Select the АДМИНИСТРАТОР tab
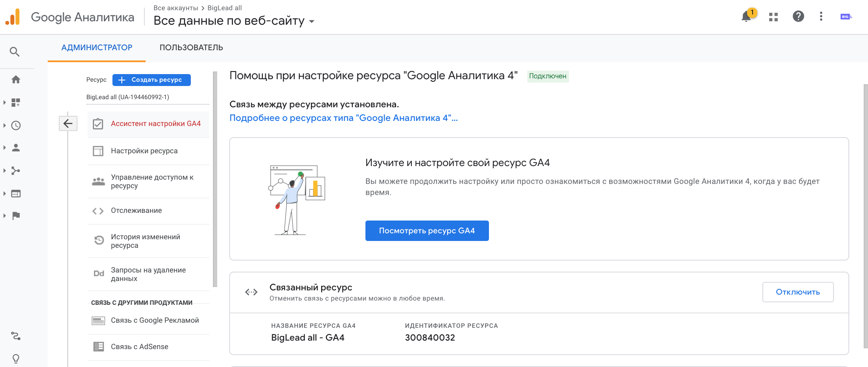The height and width of the screenshot is (367, 868). 97,48
